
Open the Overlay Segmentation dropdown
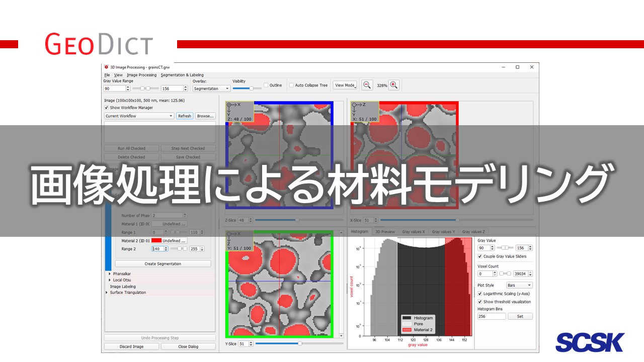click(211, 88)
